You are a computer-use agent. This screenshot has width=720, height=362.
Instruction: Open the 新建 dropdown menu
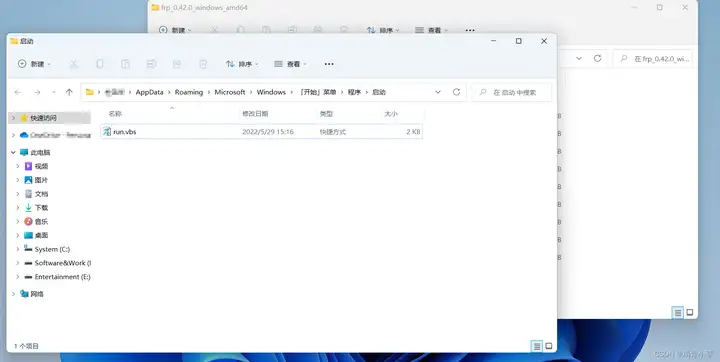point(34,64)
